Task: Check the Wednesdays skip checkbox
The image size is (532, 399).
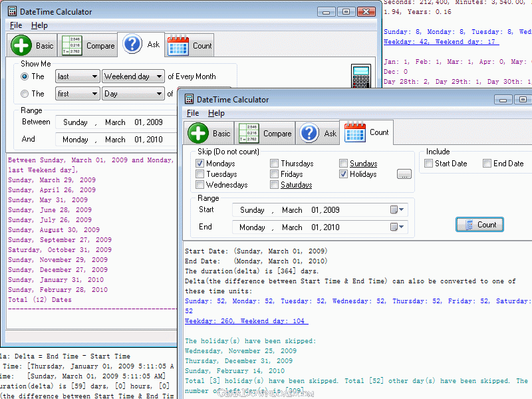Action: coord(200,185)
